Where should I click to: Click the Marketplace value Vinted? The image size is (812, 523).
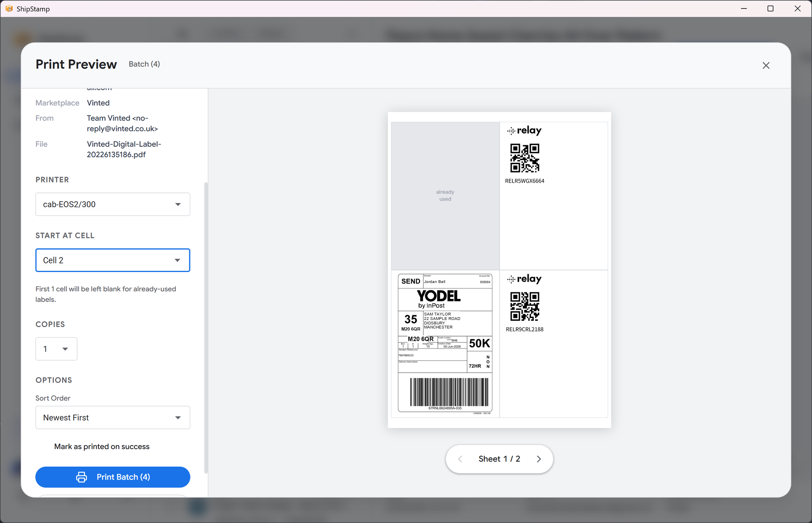pyautogui.click(x=98, y=103)
